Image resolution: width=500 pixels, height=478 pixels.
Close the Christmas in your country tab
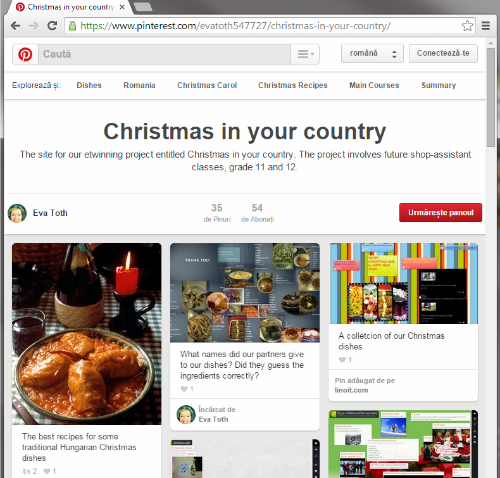[x=122, y=7]
